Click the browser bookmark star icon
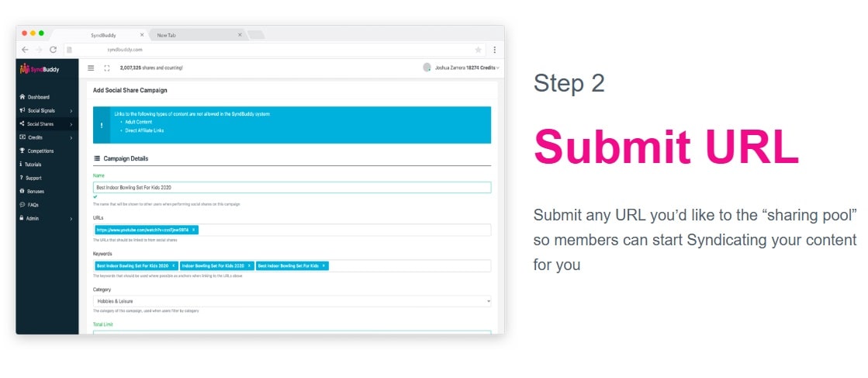 (x=479, y=49)
